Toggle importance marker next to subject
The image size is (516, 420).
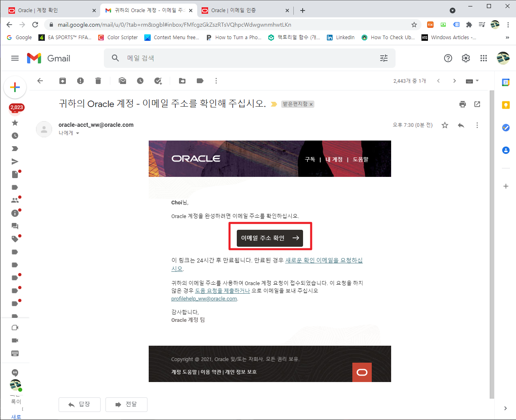coord(274,104)
